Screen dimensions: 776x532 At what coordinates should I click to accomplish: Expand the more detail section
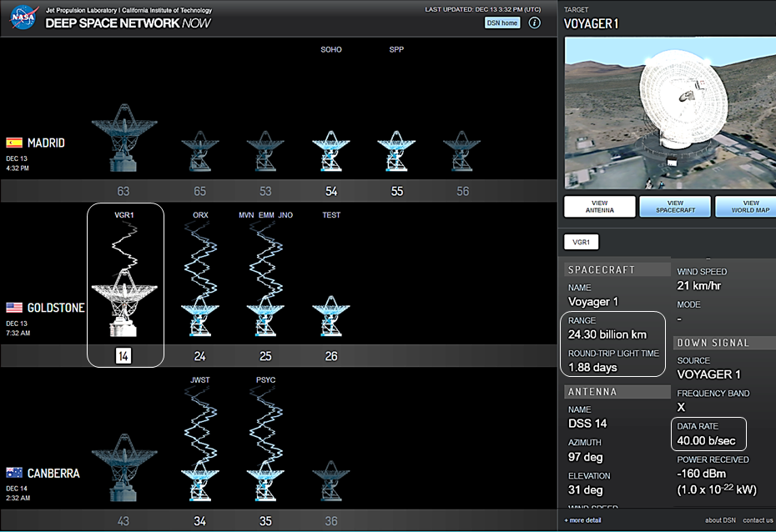582,520
